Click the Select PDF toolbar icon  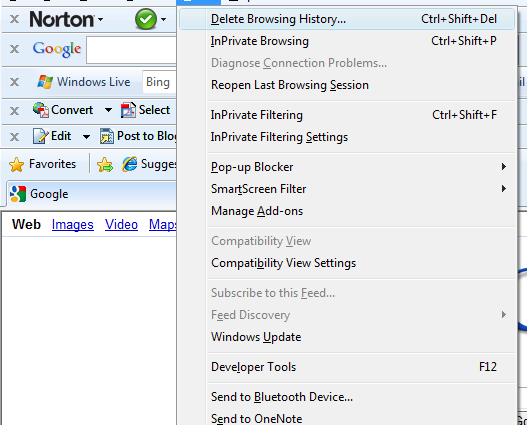(x=128, y=110)
